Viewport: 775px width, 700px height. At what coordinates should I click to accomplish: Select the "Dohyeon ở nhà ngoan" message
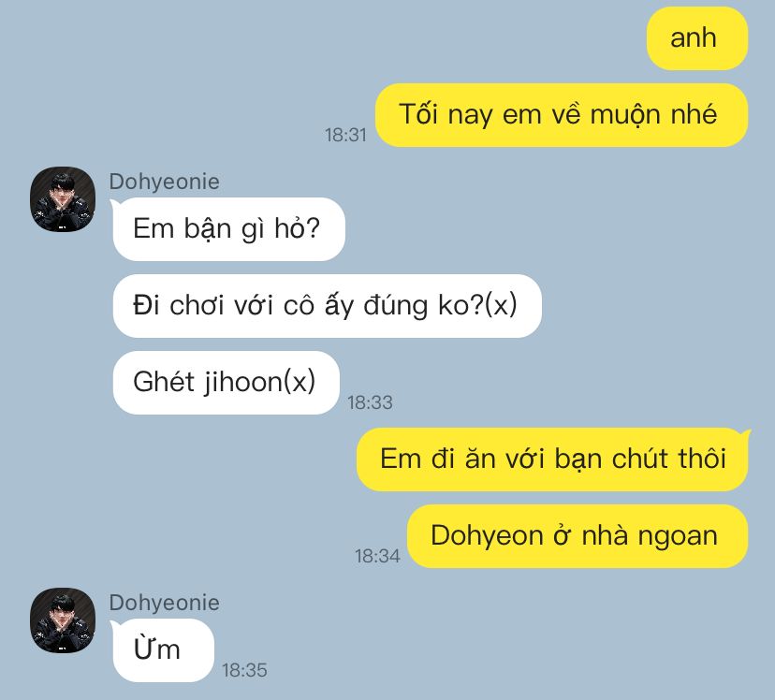tap(578, 536)
